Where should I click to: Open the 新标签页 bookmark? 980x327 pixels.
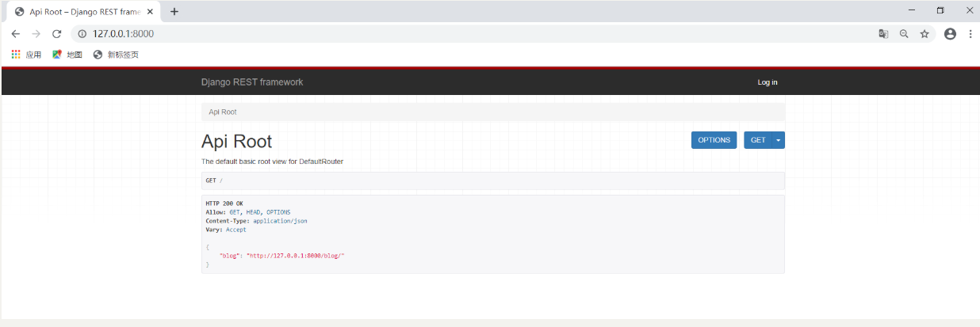[x=116, y=55]
